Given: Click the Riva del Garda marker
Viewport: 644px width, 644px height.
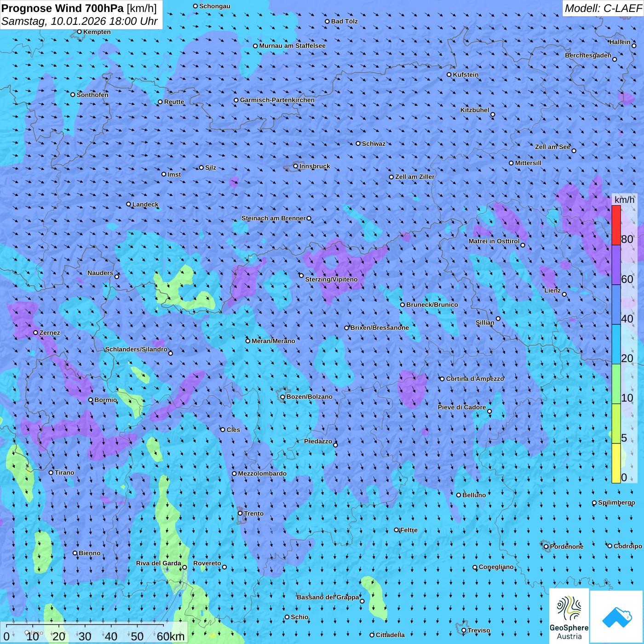Looking at the screenshot, I should click(x=184, y=567).
